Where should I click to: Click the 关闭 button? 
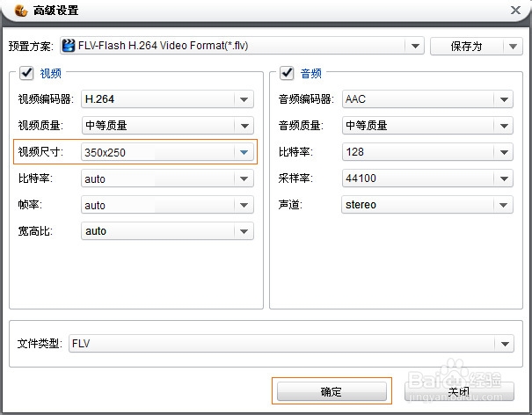tap(459, 391)
